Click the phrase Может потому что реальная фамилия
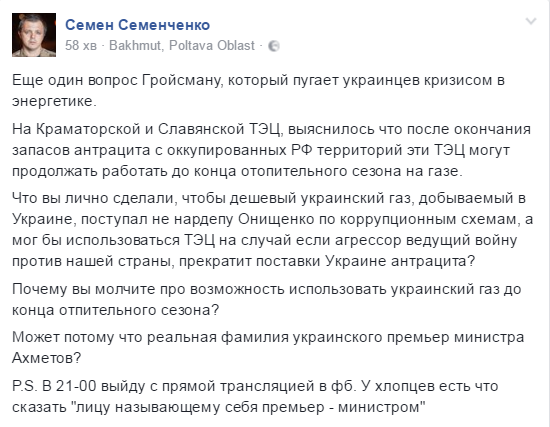This screenshot has height=427, width=550. (x=150, y=337)
